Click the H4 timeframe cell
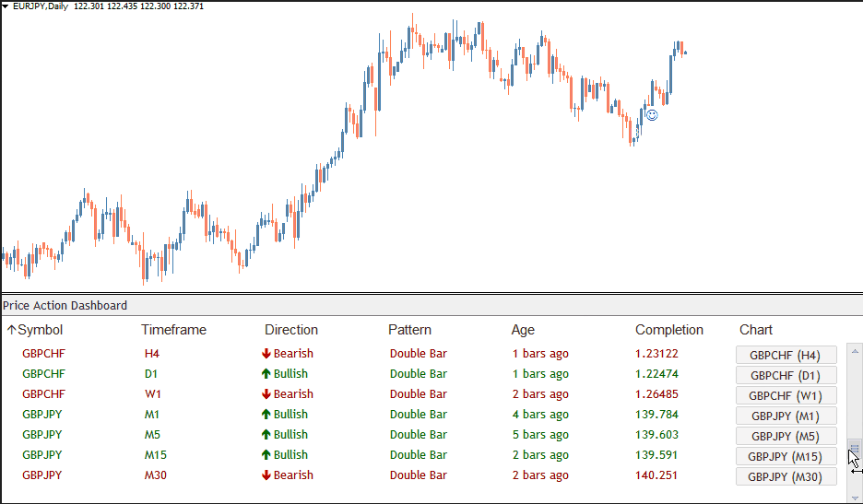 click(152, 354)
